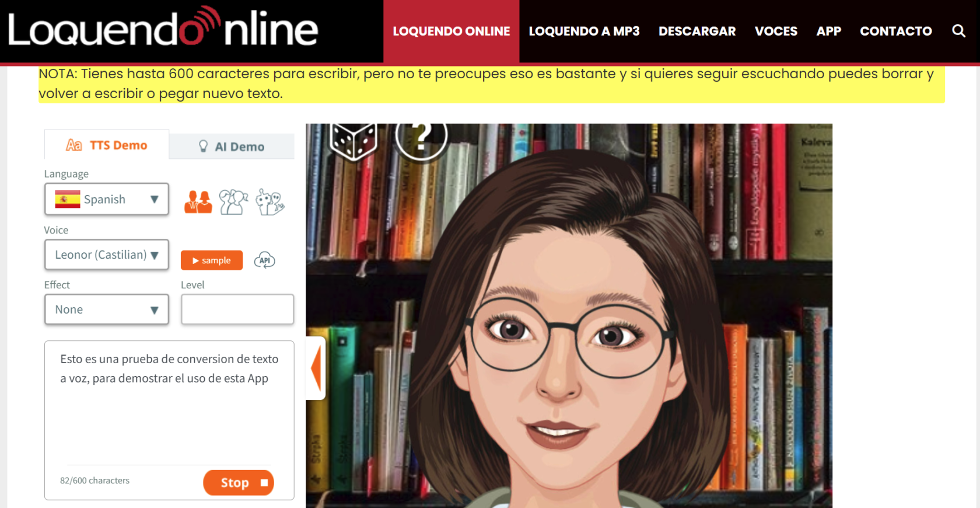The height and width of the screenshot is (508, 980).
Task: Select the fun voices robot icon
Action: click(x=270, y=202)
